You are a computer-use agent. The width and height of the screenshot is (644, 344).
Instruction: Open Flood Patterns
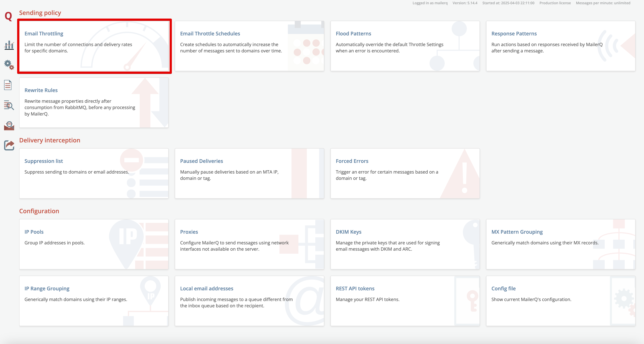pos(405,46)
